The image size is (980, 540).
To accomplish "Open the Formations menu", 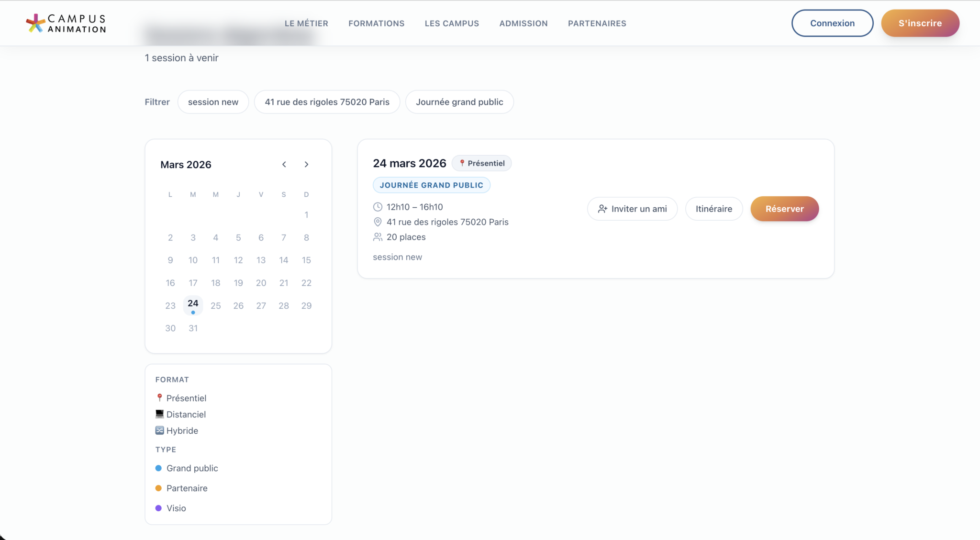I will [x=376, y=23].
